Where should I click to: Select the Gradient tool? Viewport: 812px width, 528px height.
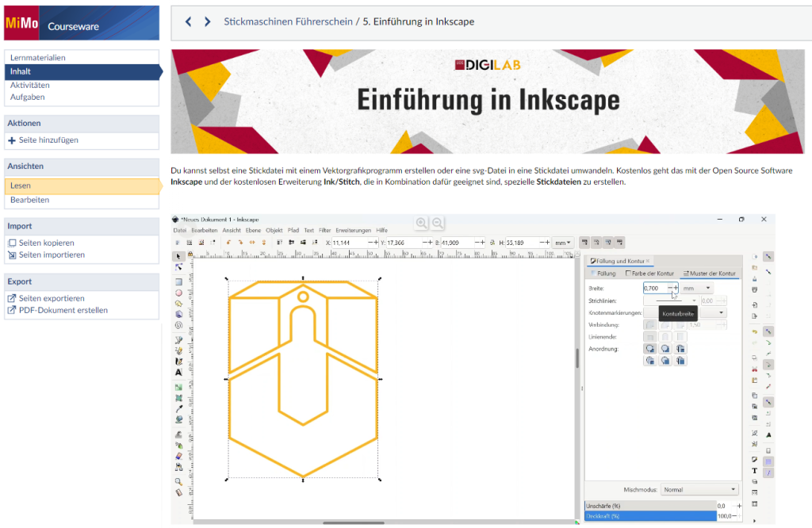coord(178,387)
